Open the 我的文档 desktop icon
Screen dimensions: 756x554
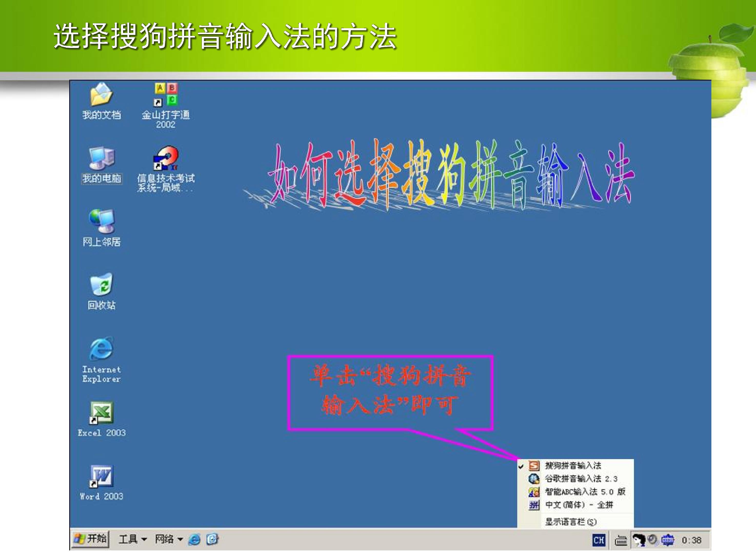(x=102, y=101)
